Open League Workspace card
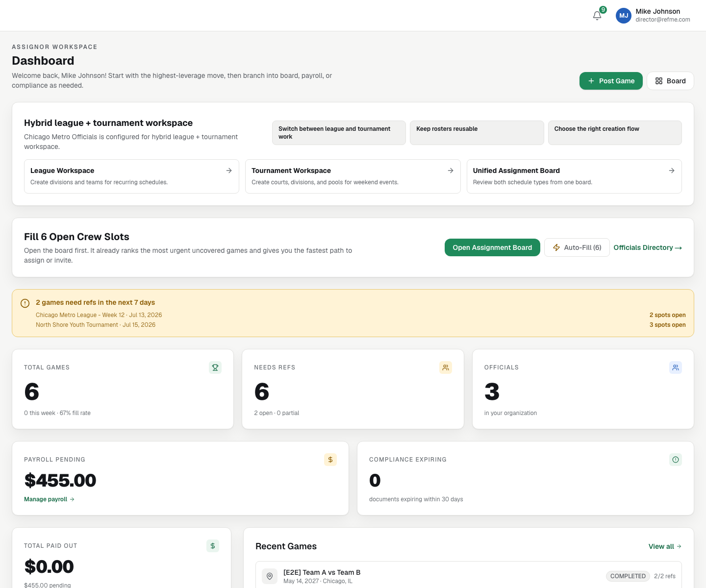The height and width of the screenshot is (588, 706). [x=131, y=176]
